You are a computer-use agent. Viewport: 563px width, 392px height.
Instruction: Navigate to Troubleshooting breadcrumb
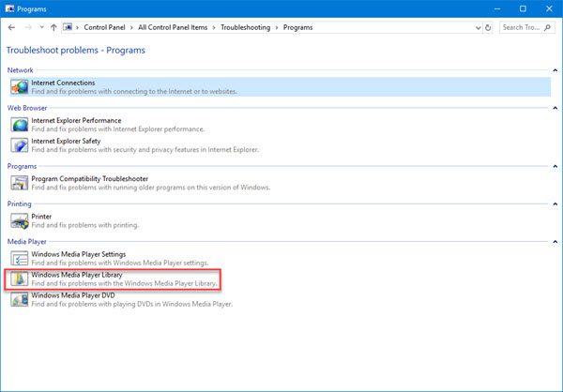pyautogui.click(x=246, y=27)
